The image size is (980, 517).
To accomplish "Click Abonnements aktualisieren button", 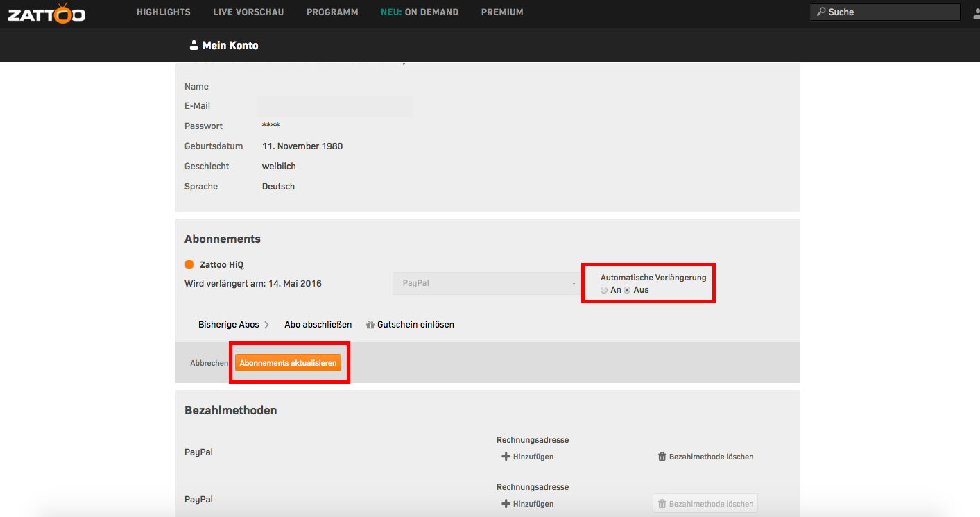I will pos(289,363).
